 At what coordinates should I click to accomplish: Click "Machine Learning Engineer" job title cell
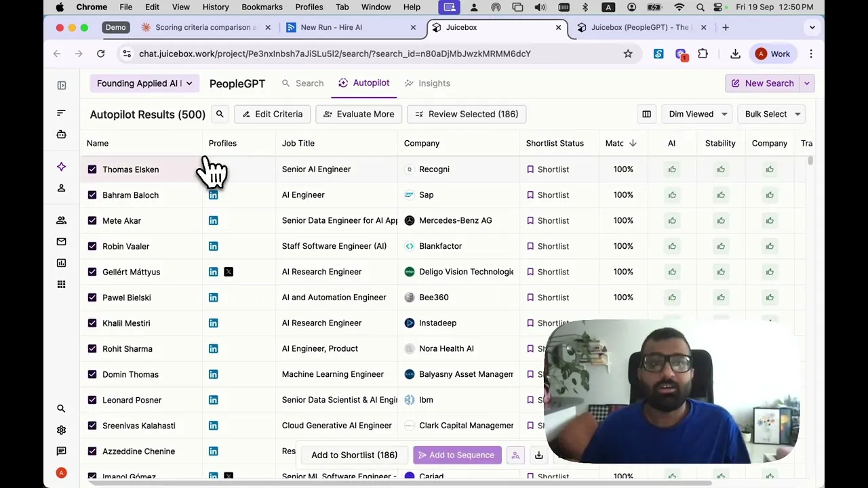tap(333, 374)
